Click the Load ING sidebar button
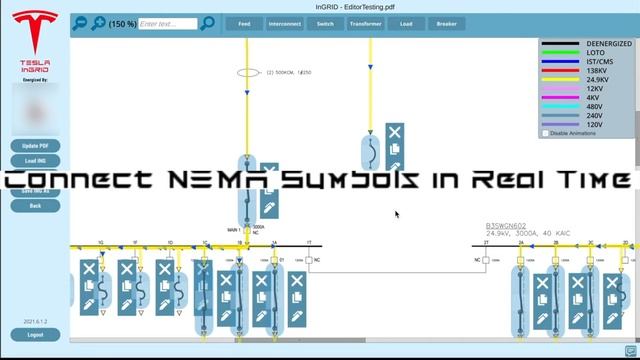Image resolution: width=640 pixels, height=360 pixels. [x=35, y=161]
